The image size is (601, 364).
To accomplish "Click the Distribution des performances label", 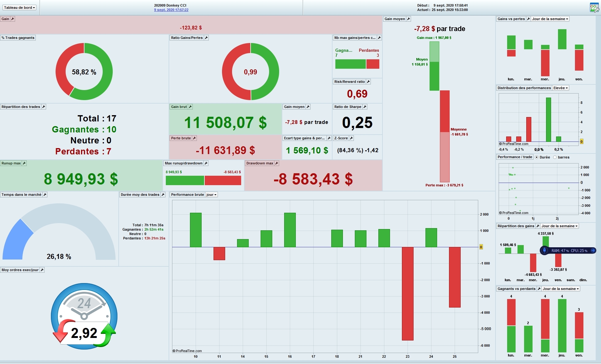I will tap(524, 88).
